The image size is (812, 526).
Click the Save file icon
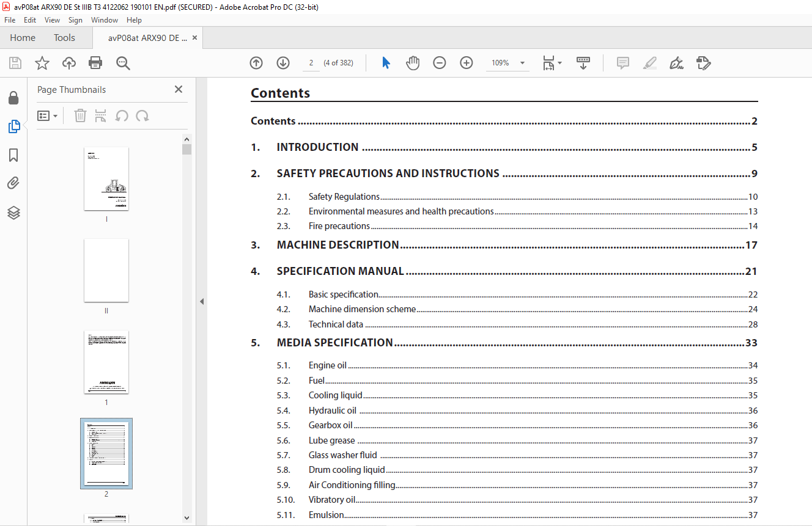point(15,63)
